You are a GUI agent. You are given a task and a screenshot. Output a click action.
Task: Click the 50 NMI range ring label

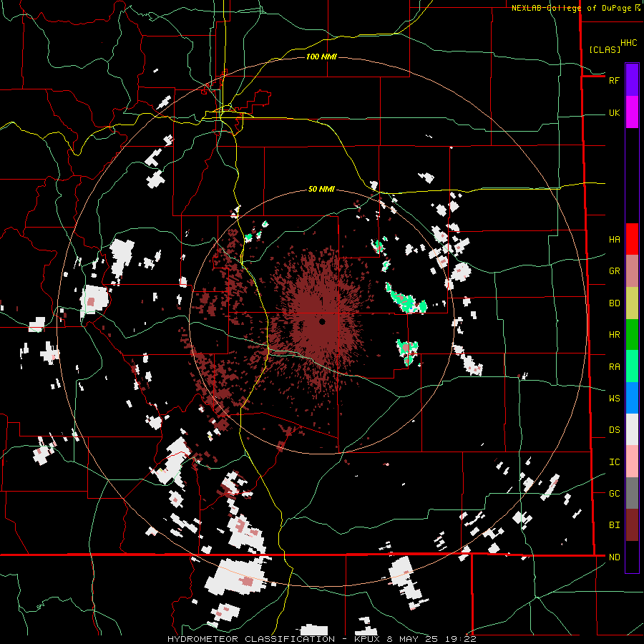pyautogui.click(x=321, y=190)
